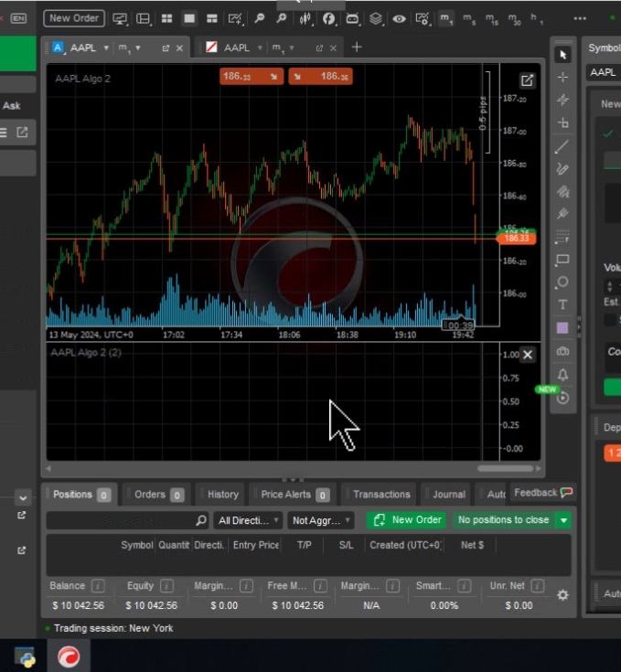Image resolution: width=621 pixels, height=672 pixels.
Task: Expand second AAPL tab symbol dropdown
Action: (260, 48)
